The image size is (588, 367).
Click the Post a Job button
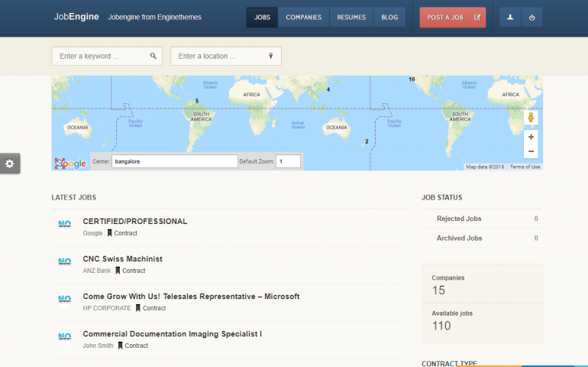(453, 18)
